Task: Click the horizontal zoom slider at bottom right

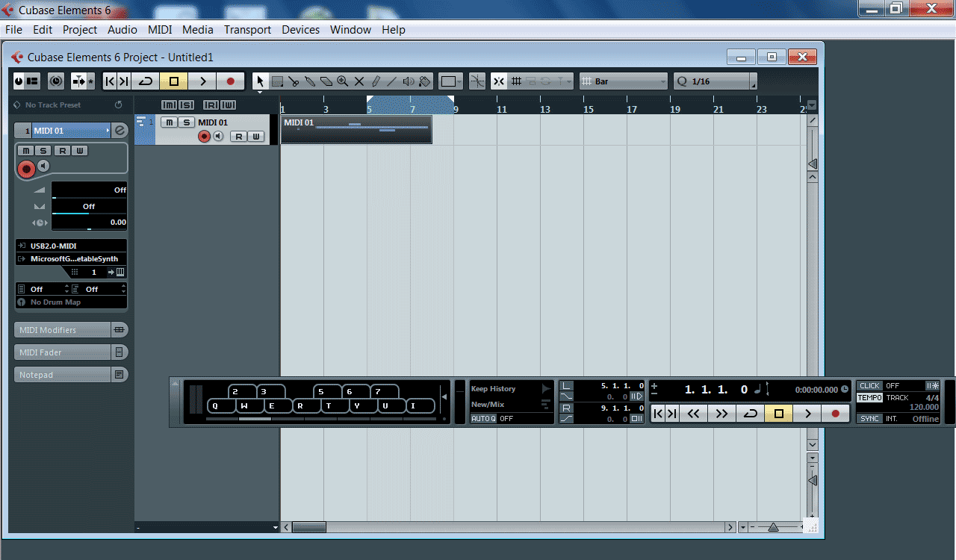Action: point(774,527)
